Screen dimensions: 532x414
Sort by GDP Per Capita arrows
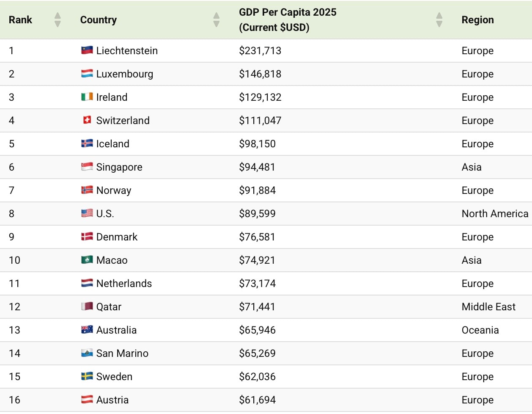(x=439, y=20)
